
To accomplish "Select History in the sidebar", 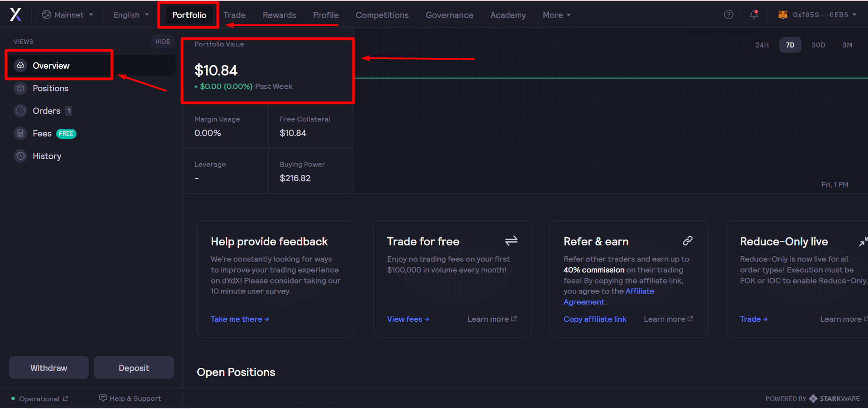I will [x=92, y=156].
